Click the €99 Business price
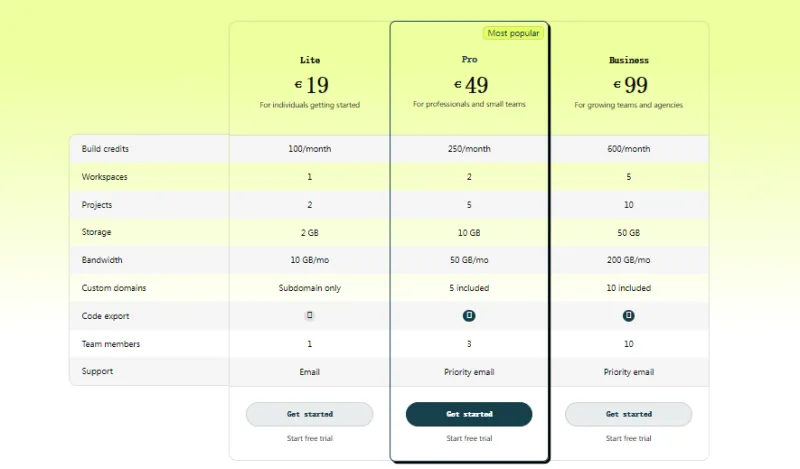800x469 pixels. coord(630,85)
